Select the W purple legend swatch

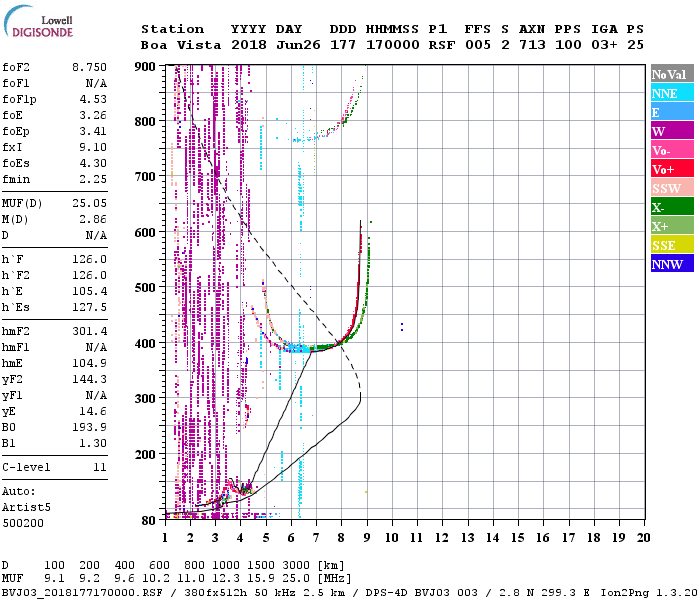672,131
